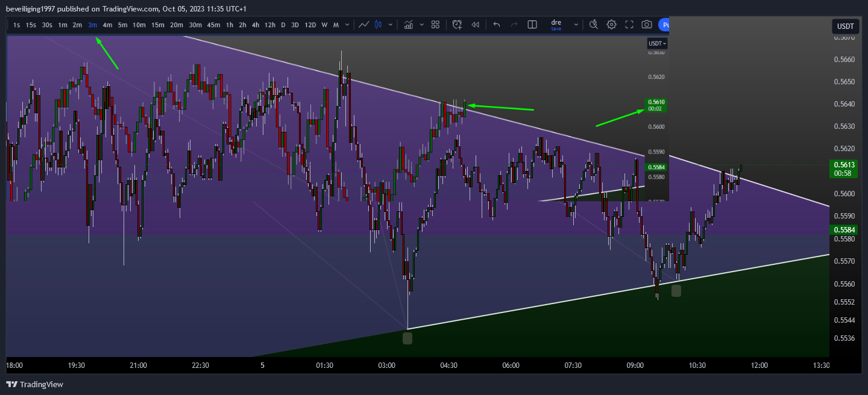
Task: Create a new Alert with clock icon
Action: [x=457, y=25]
